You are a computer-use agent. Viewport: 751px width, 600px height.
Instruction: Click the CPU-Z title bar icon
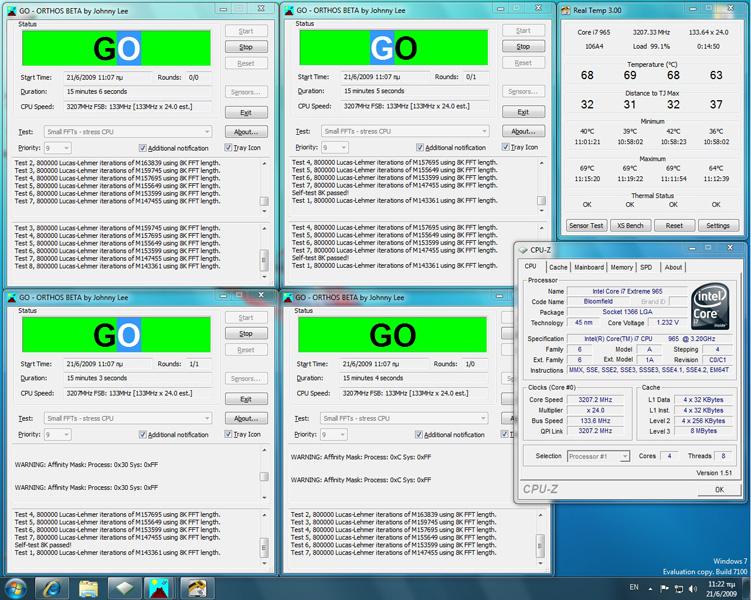(x=523, y=249)
